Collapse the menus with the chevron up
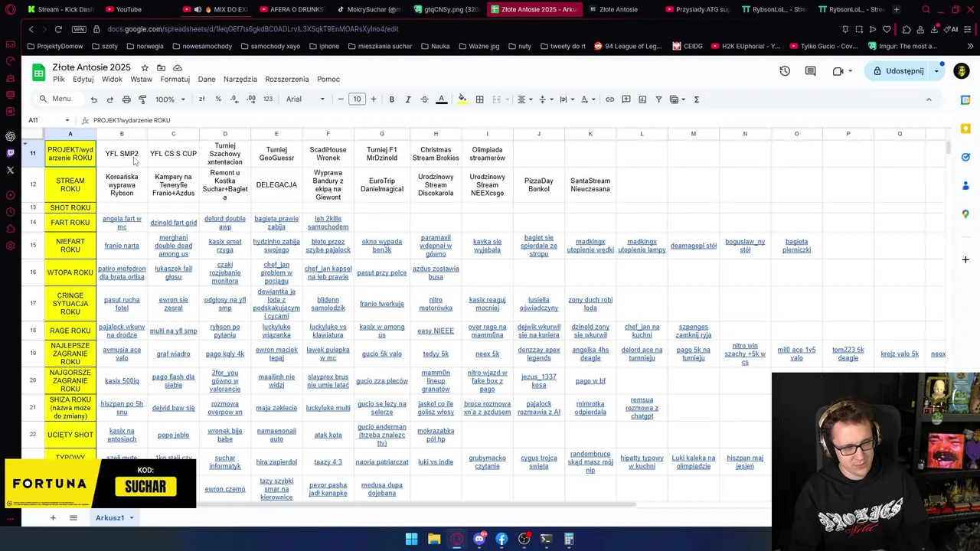Image resolution: width=980 pixels, height=551 pixels. coord(929,99)
